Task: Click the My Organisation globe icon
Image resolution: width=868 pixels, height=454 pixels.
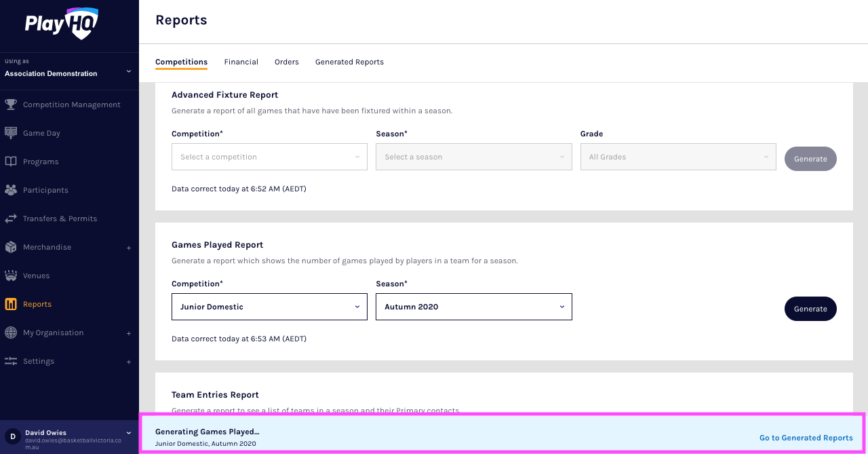Action: [11, 333]
